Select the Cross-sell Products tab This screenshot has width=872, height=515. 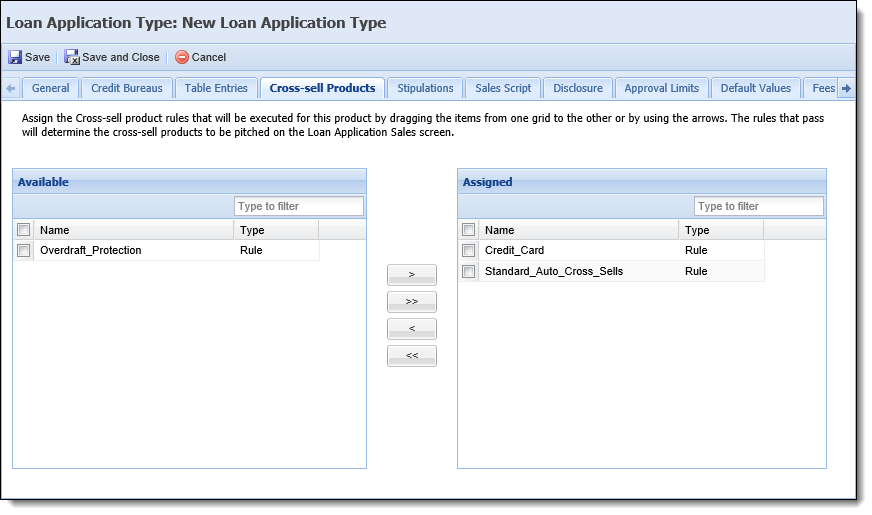pyautogui.click(x=323, y=88)
